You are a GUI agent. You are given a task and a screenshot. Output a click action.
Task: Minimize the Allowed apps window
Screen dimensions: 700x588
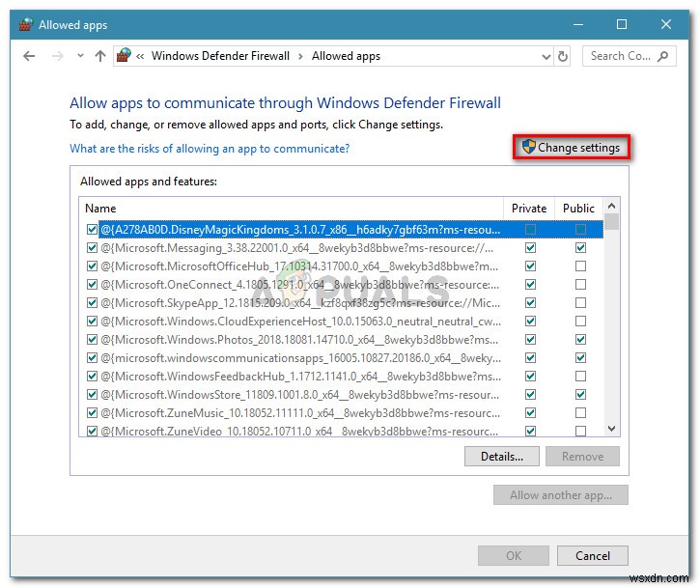pos(578,24)
